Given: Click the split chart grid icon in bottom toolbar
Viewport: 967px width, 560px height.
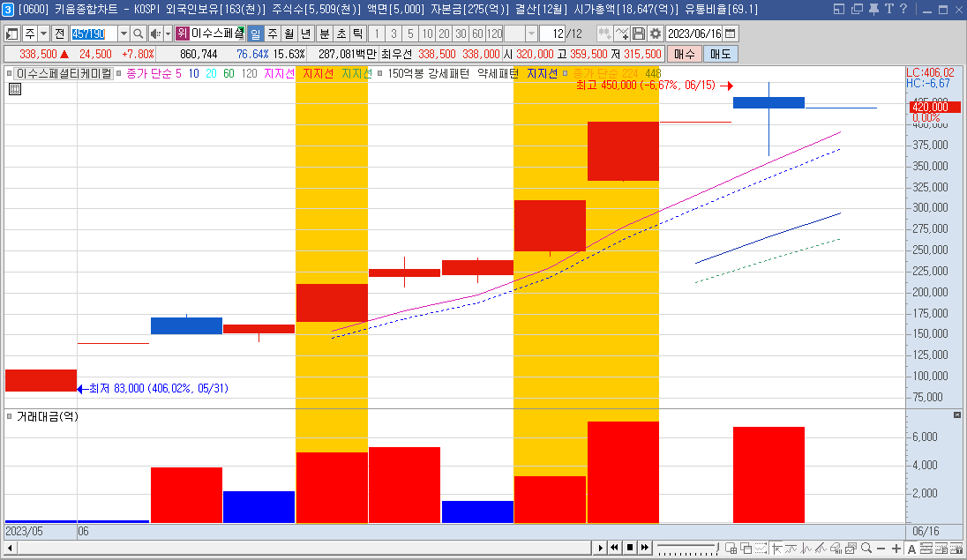Looking at the screenshot, I should (731, 549).
